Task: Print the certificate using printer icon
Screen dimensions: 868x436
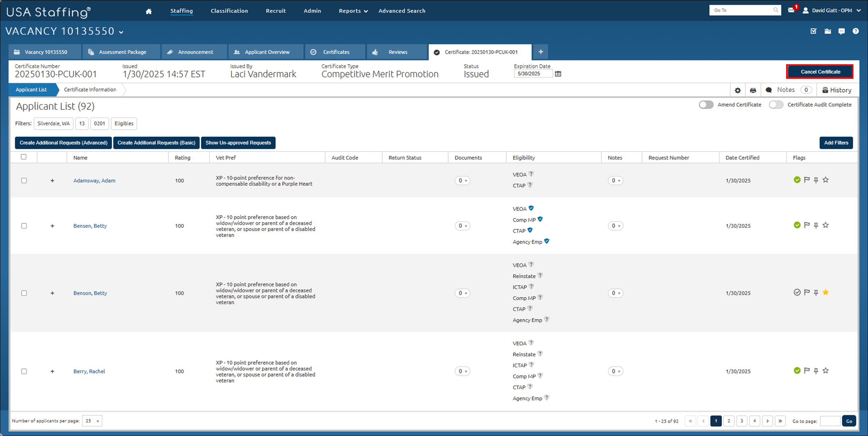Action: (x=753, y=90)
